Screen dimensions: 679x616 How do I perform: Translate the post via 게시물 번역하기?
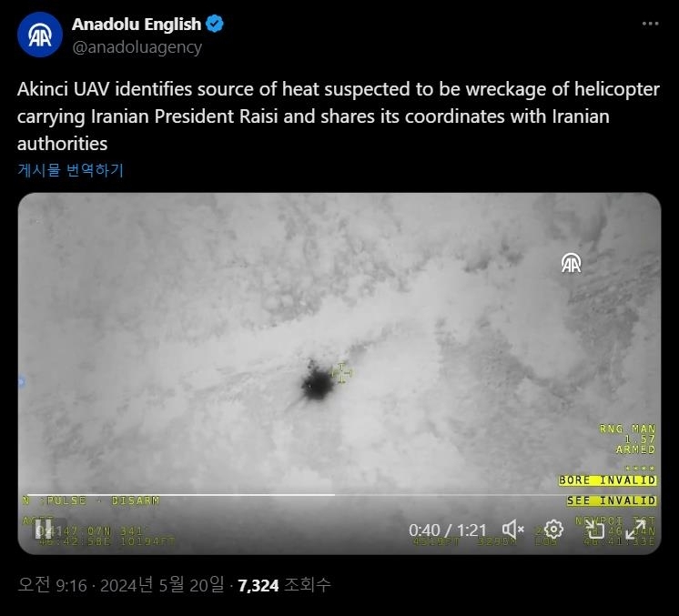click(71, 169)
